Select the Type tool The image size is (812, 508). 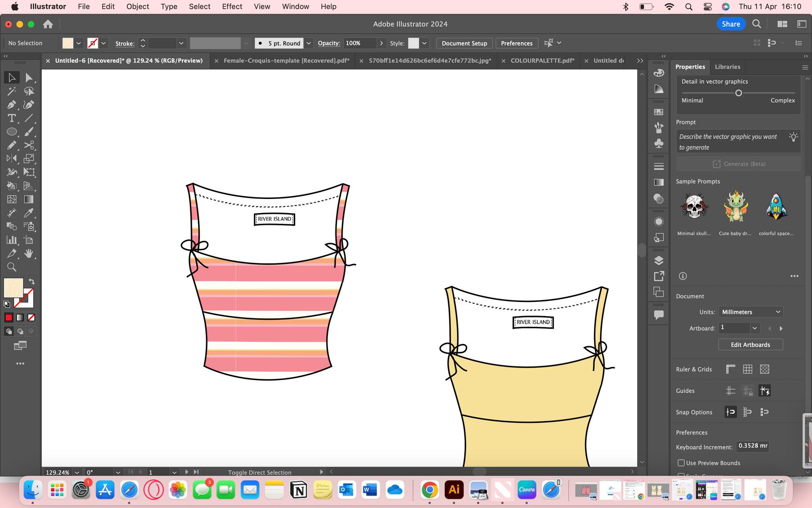coord(12,119)
